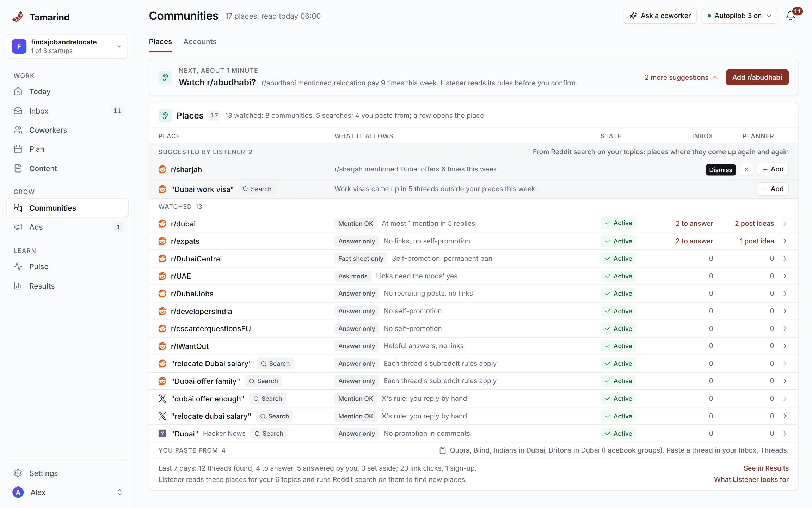The image size is (812, 508).
Task: Expand the Alex account menu chevron
Action: (x=119, y=492)
